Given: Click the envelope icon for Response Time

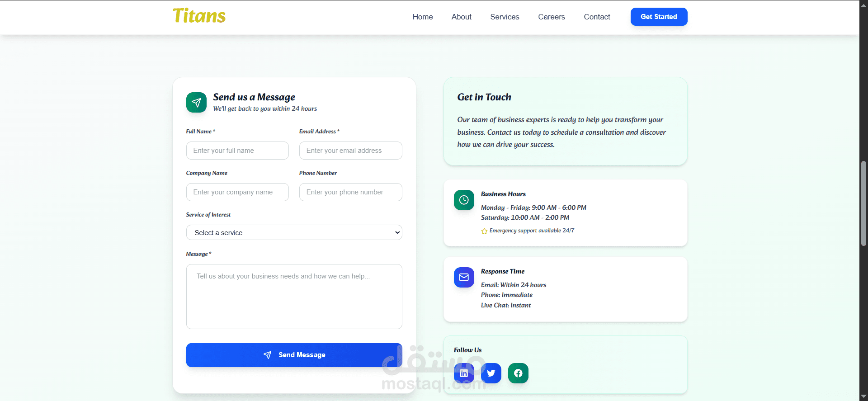Looking at the screenshot, I should tap(464, 277).
